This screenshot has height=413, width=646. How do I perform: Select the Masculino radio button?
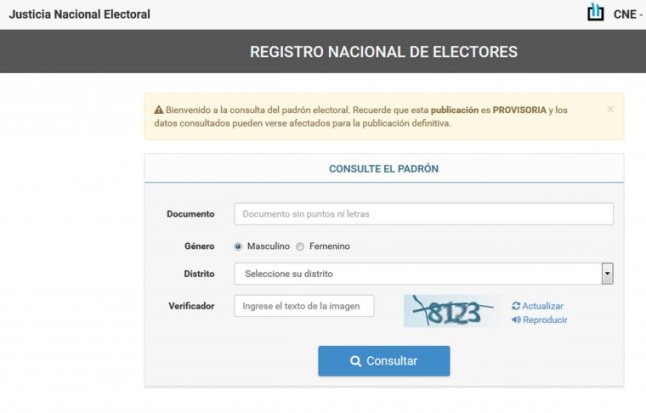pos(238,246)
